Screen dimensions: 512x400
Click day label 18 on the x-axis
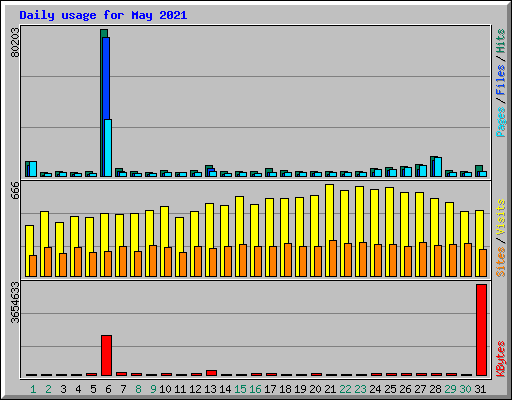285,389
